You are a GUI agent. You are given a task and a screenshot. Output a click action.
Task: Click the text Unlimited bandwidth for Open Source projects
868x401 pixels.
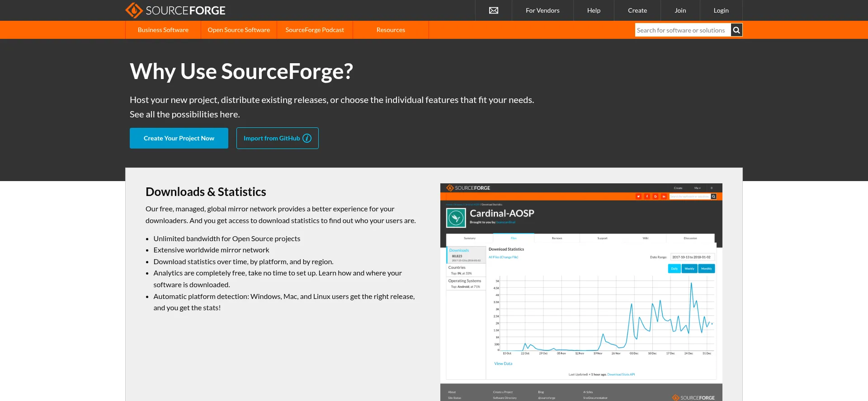point(227,238)
